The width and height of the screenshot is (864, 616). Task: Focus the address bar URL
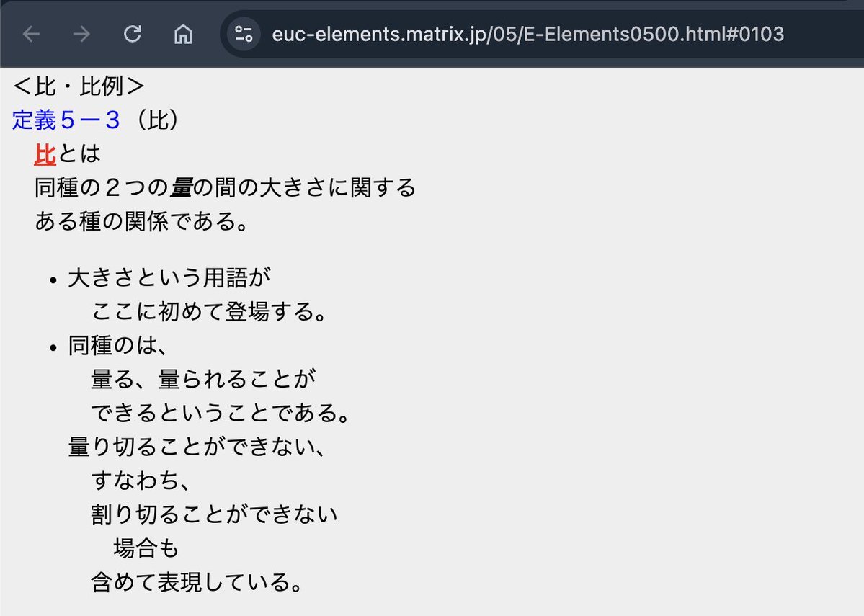point(527,34)
